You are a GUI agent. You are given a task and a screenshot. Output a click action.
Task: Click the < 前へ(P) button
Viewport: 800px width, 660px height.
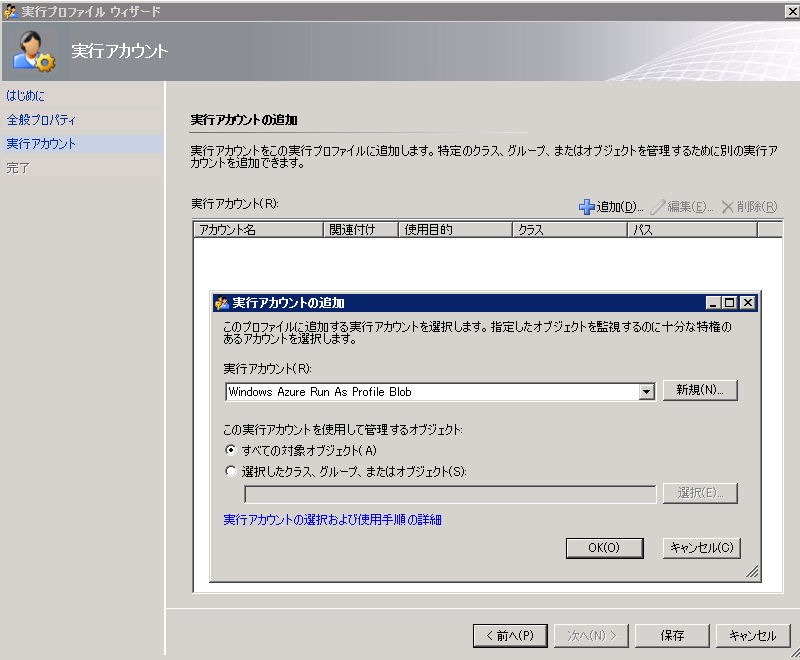point(510,636)
